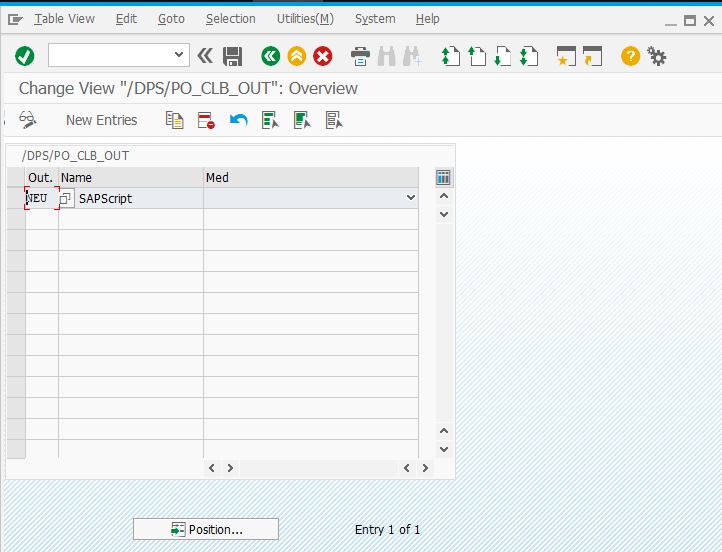Screen dimensions: 722x552
Task: Click the green Enter checkmark icon
Action: [x=24, y=56]
